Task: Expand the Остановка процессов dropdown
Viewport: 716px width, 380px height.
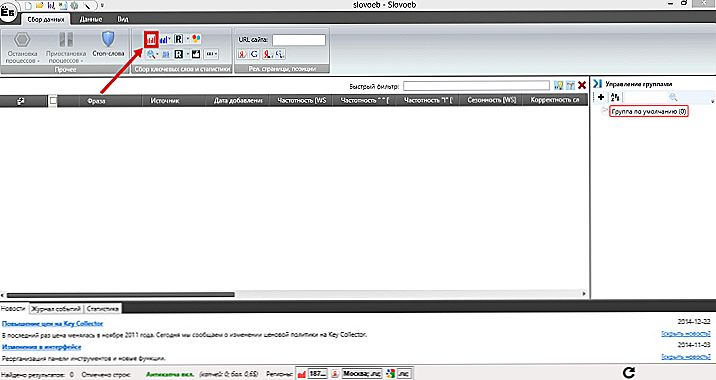Action: [x=22, y=57]
